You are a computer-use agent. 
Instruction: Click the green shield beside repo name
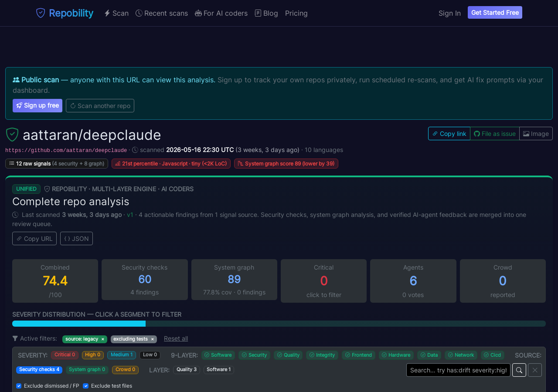[12, 135]
